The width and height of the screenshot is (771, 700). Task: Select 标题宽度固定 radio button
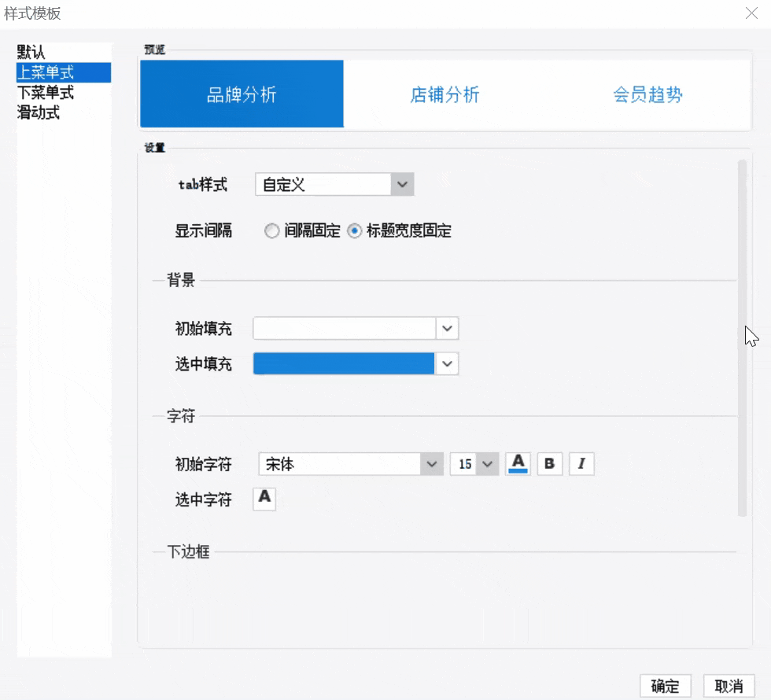click(354, 230)
